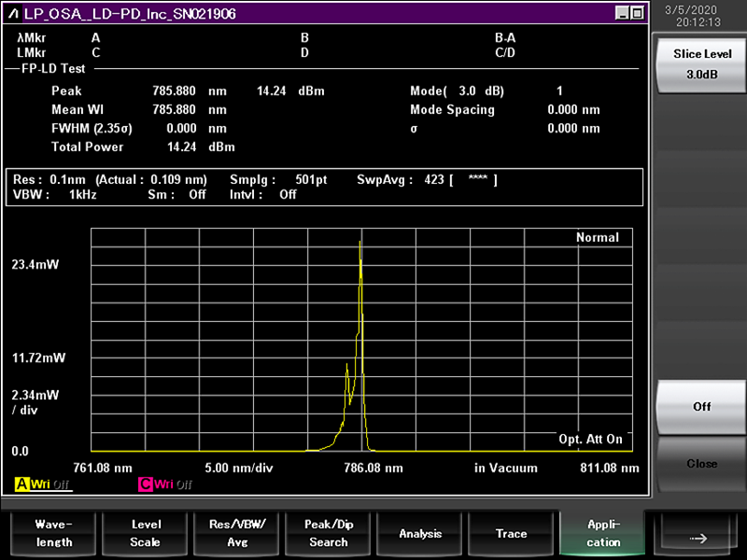
Task: Select the 786.08 nm center wavelength label
Action: (373, 468)
